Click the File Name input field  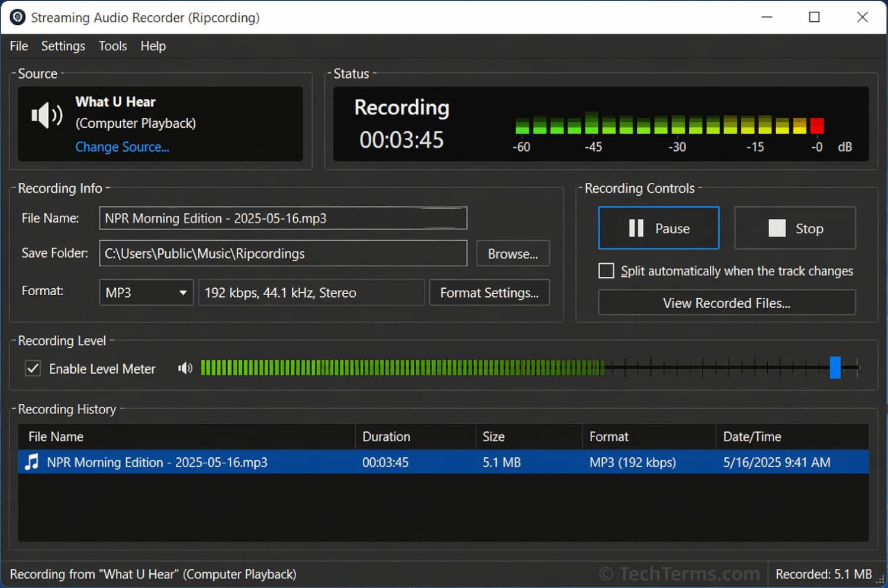coord(283,218)
